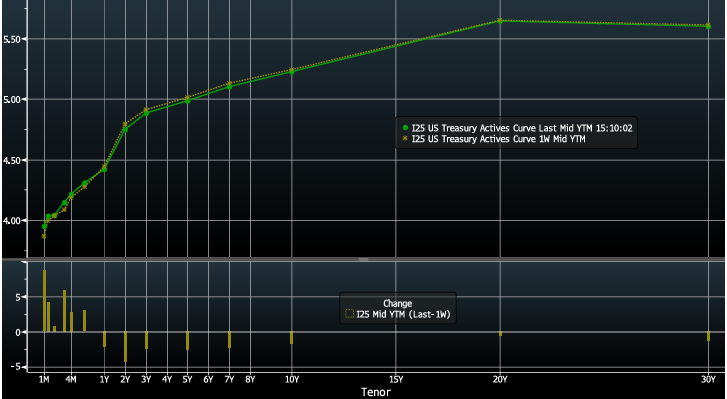Click the 7Y tenor axis label
727x399 pixels.
point(229,380)
